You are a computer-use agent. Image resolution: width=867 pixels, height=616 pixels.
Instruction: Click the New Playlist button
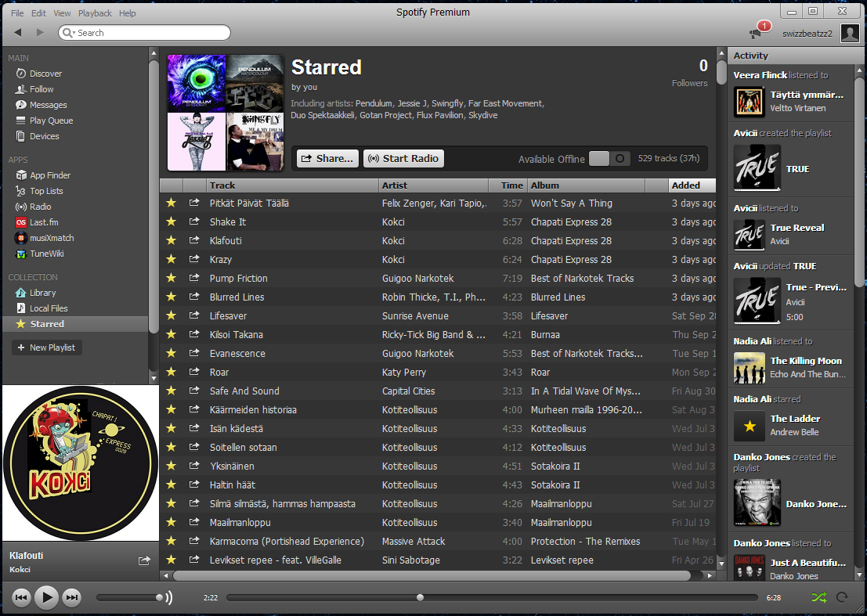[x=46, y=348]
